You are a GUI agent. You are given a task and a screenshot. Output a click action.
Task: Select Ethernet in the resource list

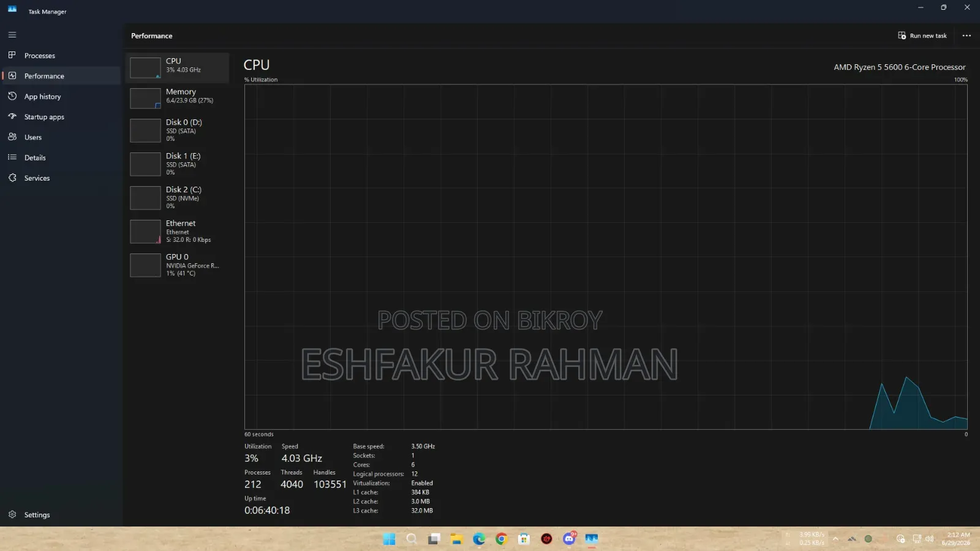click(178, 231)
